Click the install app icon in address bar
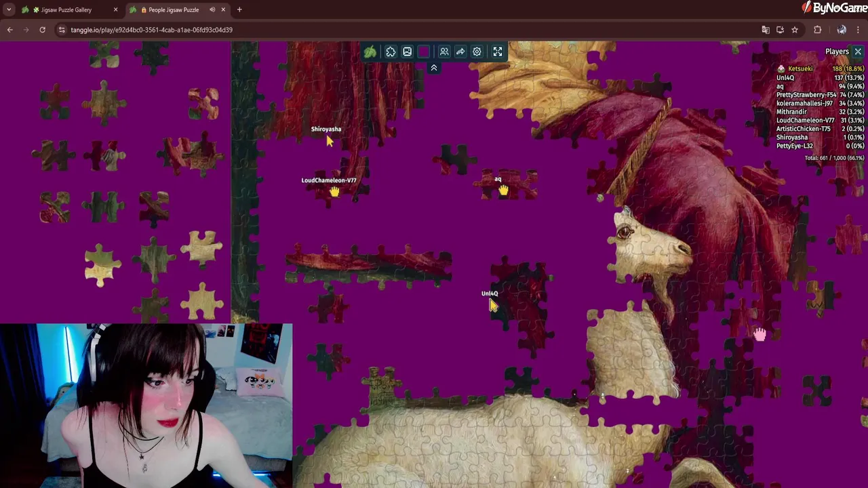The image size is (868, 488). pyautogui.click(x=780, y=30)
